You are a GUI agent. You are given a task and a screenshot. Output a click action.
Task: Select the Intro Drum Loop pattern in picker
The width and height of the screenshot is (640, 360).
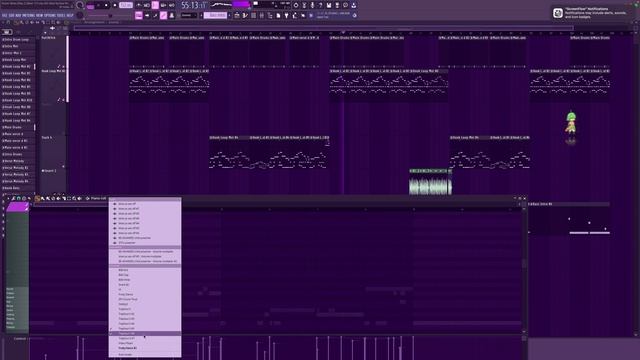16,40
